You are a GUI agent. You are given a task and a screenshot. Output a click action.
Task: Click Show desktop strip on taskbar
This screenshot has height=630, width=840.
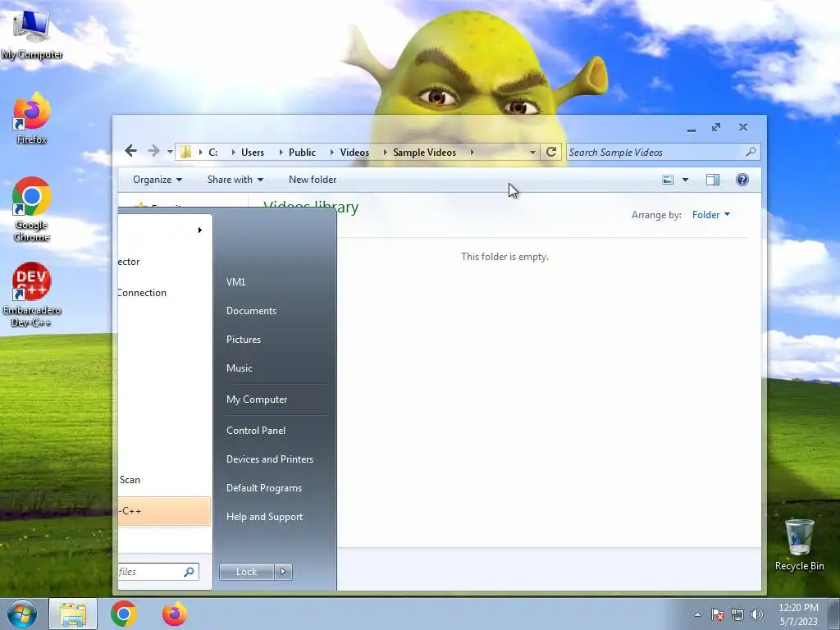[x=834, y=614]
